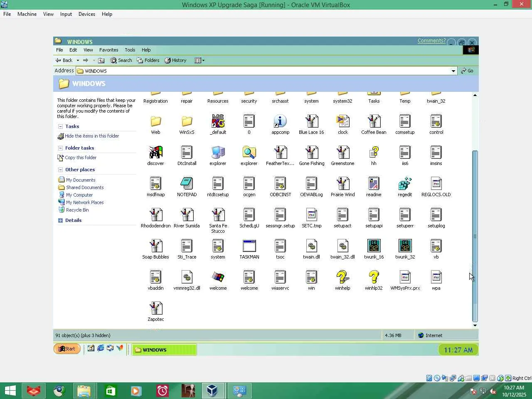Image resolution: width=532 pixels, height=399 pixels.
Task: Open the Address bar dropdown list
Action: click(x=453, y=71)
